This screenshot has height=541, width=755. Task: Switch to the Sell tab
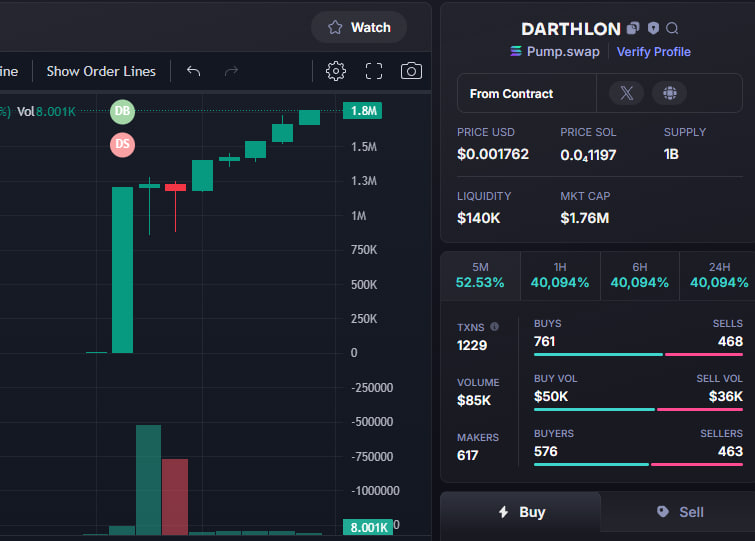[x=679, y=512]
